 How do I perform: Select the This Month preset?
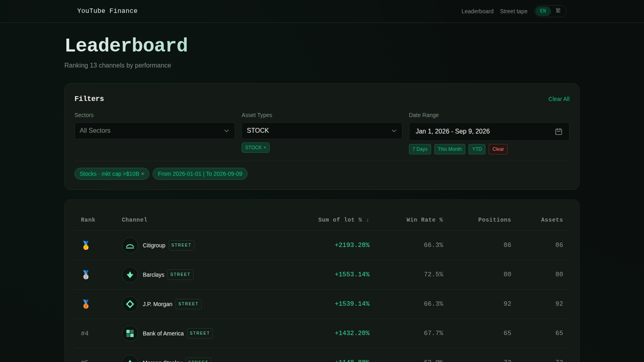[x=450, y=149]
